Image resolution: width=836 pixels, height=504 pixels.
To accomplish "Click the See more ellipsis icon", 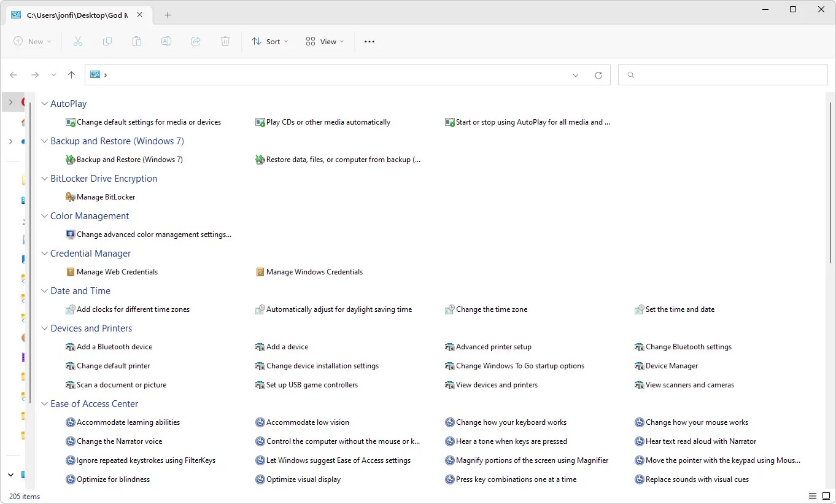I will (x=369, y=42).
